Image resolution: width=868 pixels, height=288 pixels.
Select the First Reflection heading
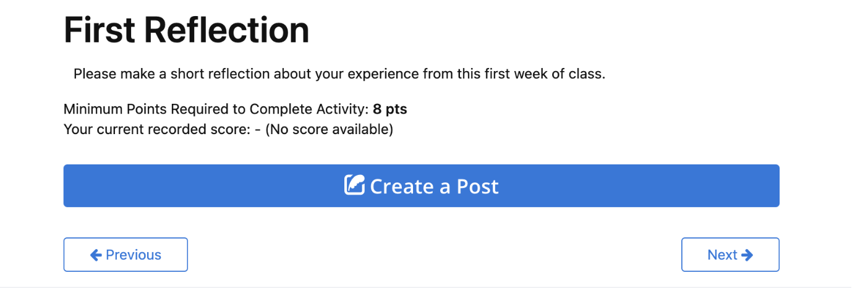[187, 30]
